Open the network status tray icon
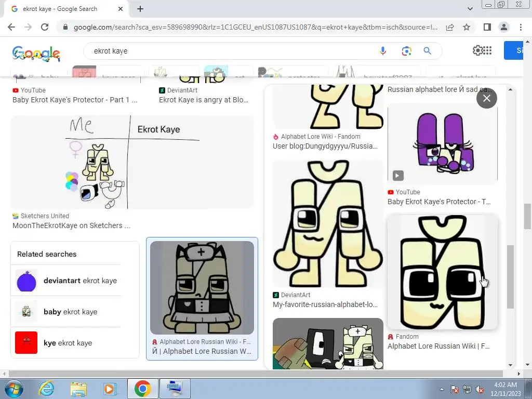 pos(467,389)
